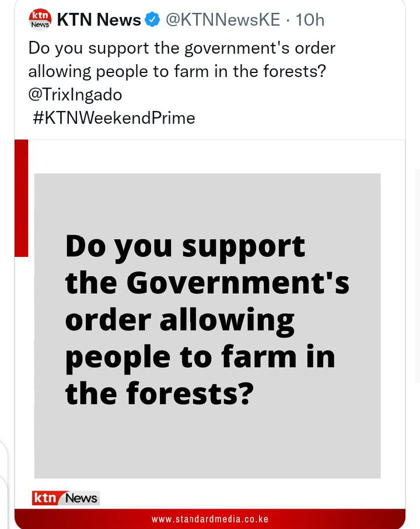Open the #KTNWeekendPrime hashtag
The height and width of the screenshot is (529, 420).
click(114, 118)
